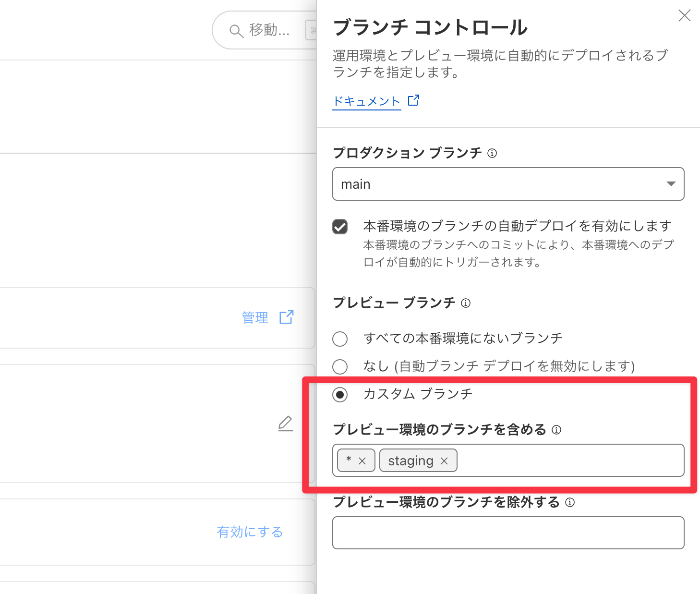This screenshot has height=594, width=700.
Task: Open external link icon next to 管理
Action: coord(287,317)
